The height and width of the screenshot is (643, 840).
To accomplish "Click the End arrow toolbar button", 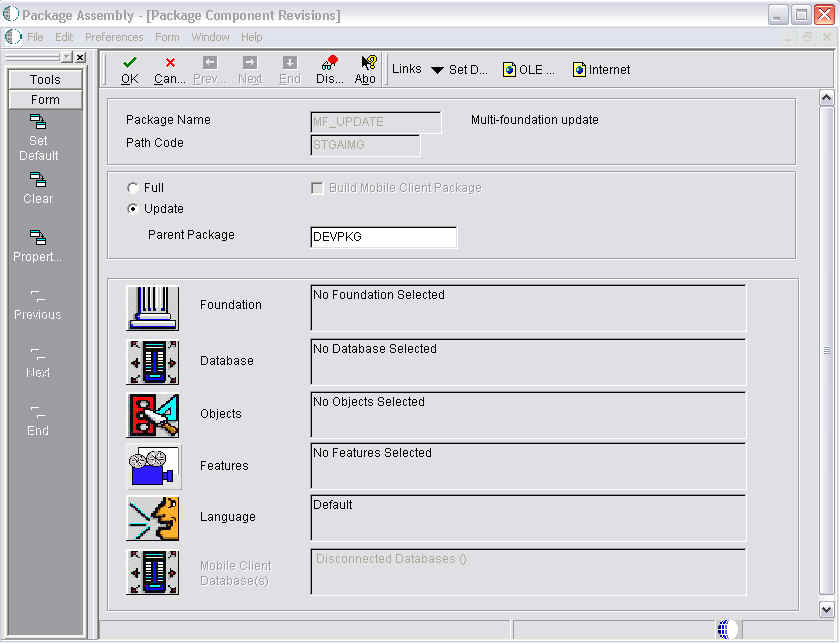I will pos(289,70).
